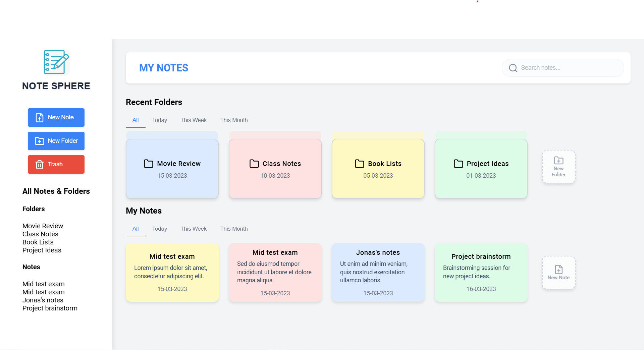Open the red Trash button
Viewport: 644px width, 350px height.
56,164
